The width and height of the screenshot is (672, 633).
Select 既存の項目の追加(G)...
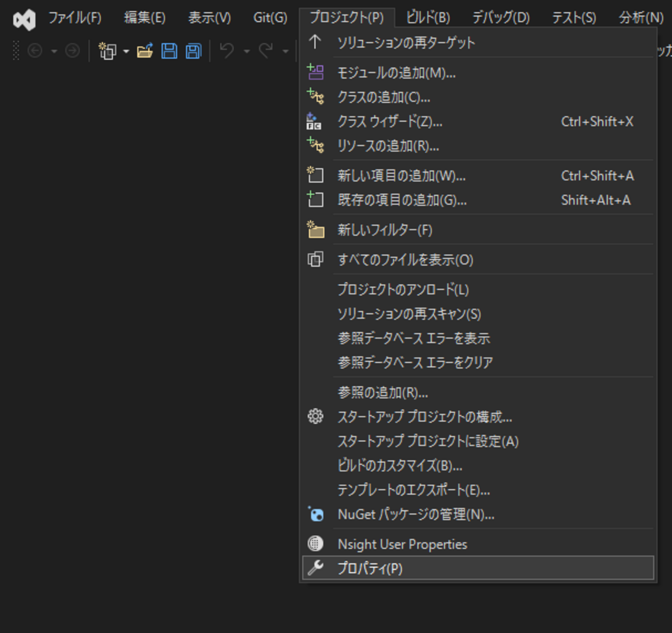478,199
